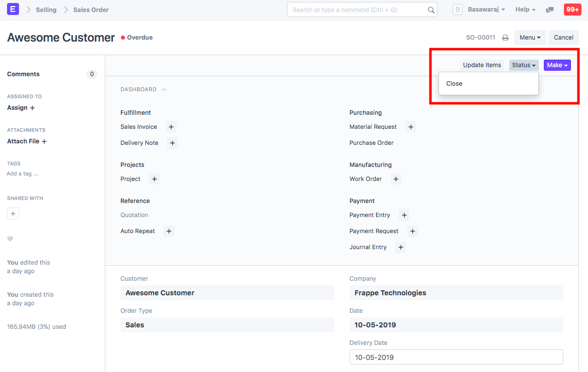
Task: Expand the Menu dropdown
Action: click(530, 38)
